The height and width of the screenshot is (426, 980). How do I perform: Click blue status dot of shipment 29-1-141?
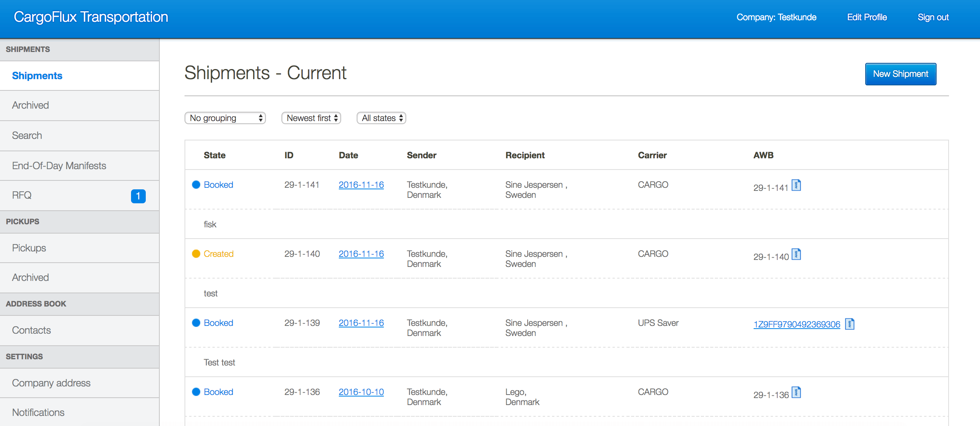point(196,185)
